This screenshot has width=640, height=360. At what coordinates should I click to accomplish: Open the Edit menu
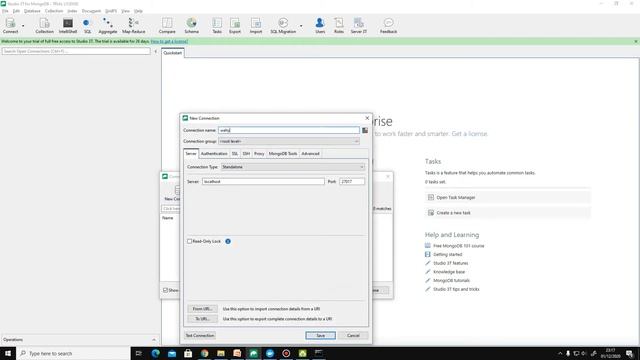[x=16, y=11]
